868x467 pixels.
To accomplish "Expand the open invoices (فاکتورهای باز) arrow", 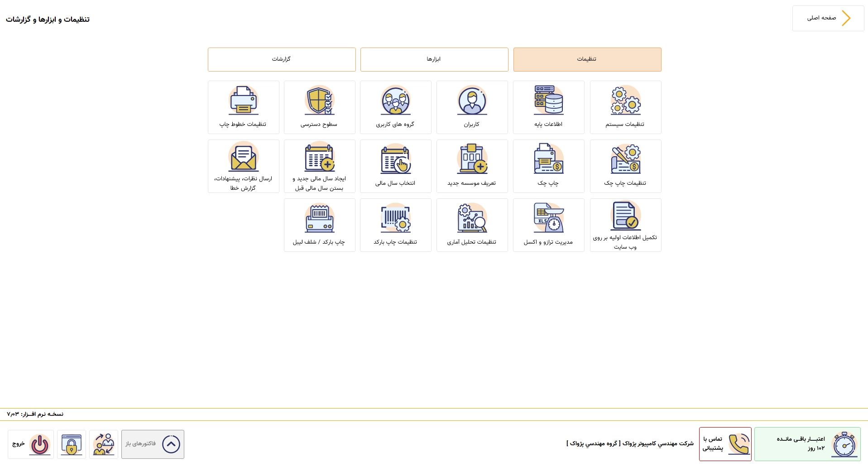I will [171, 444].
